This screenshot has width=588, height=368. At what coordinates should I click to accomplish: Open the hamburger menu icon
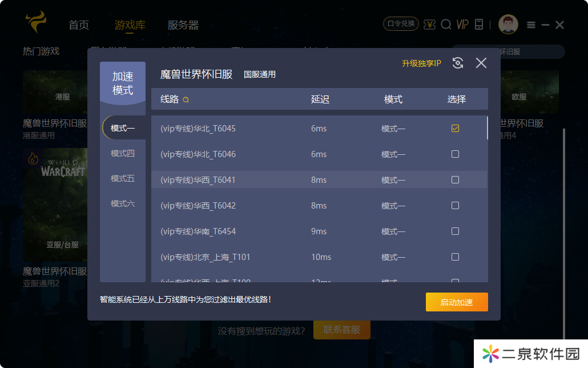(x=531, y=25)
